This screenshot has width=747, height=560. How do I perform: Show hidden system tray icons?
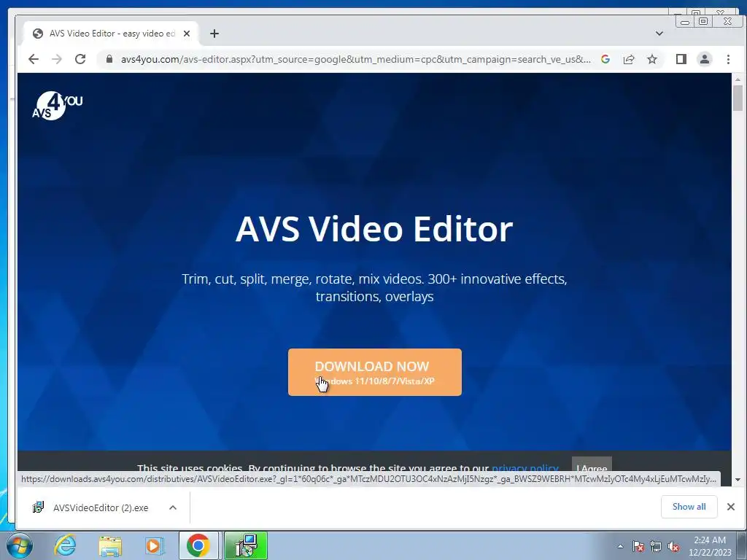coord(620,546)
